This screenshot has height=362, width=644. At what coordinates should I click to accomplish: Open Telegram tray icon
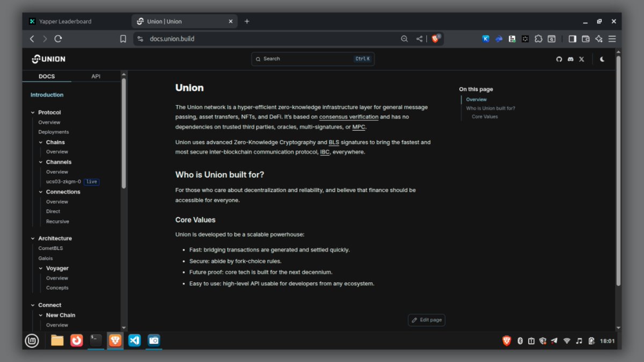tap(554, 341)
